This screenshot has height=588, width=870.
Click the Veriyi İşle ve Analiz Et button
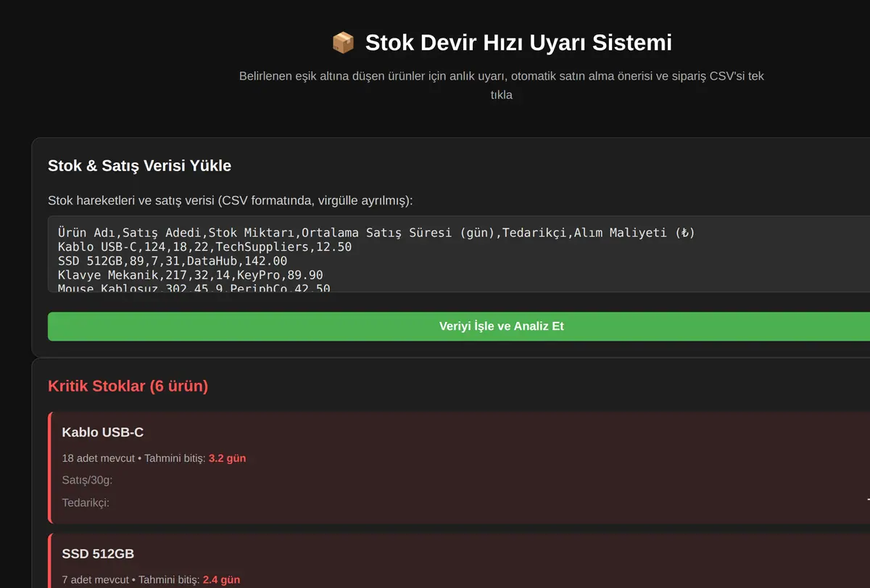[459, 326]
